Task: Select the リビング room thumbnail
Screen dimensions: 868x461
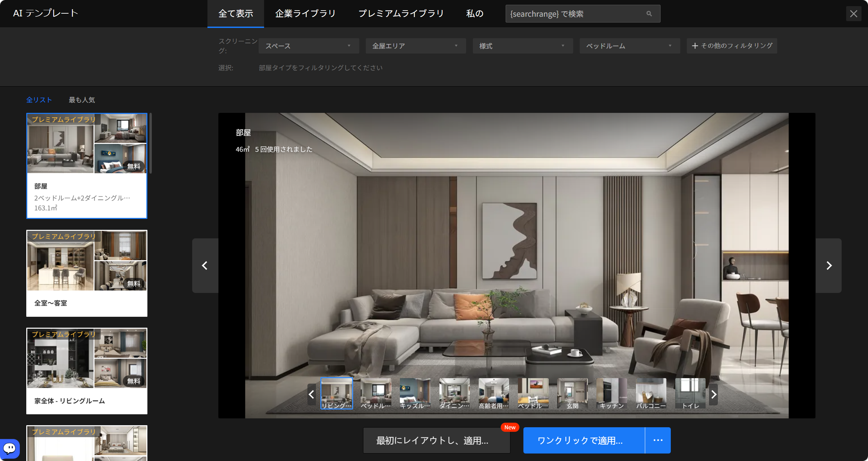Action: (336, 393)
